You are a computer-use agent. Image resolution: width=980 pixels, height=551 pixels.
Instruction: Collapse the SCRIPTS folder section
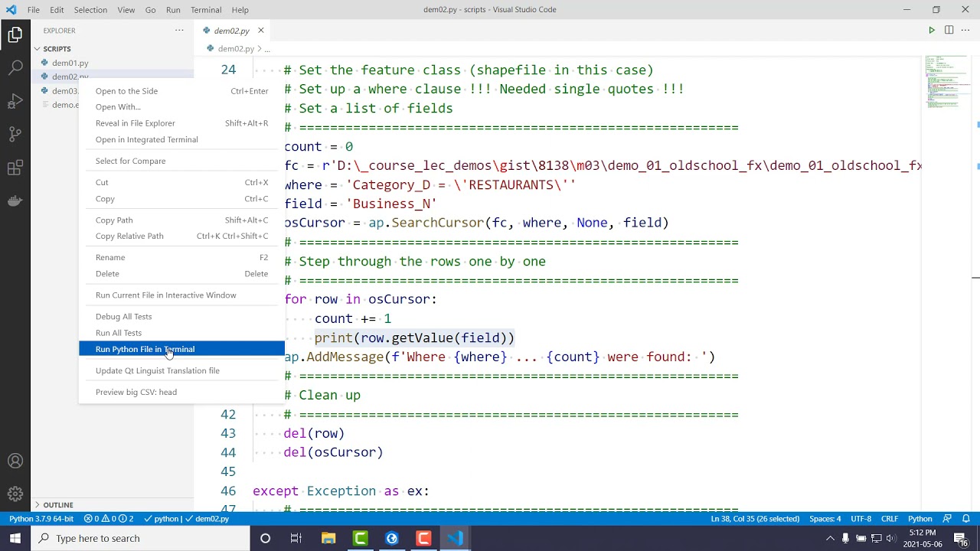57,49
